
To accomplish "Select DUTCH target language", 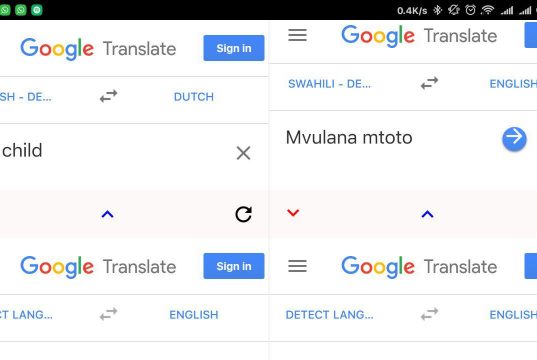I will click(x=194, y=97).
